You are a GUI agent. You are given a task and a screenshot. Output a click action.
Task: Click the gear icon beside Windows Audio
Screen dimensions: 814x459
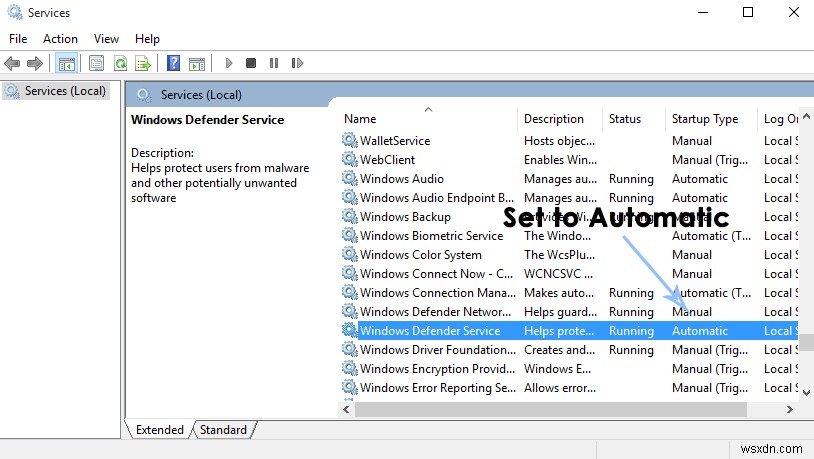350,178
